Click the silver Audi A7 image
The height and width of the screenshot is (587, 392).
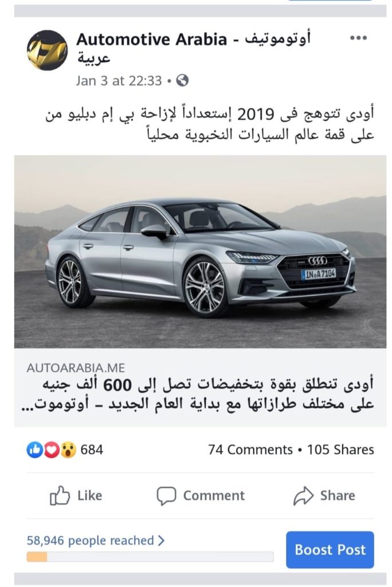pos(201,252)
